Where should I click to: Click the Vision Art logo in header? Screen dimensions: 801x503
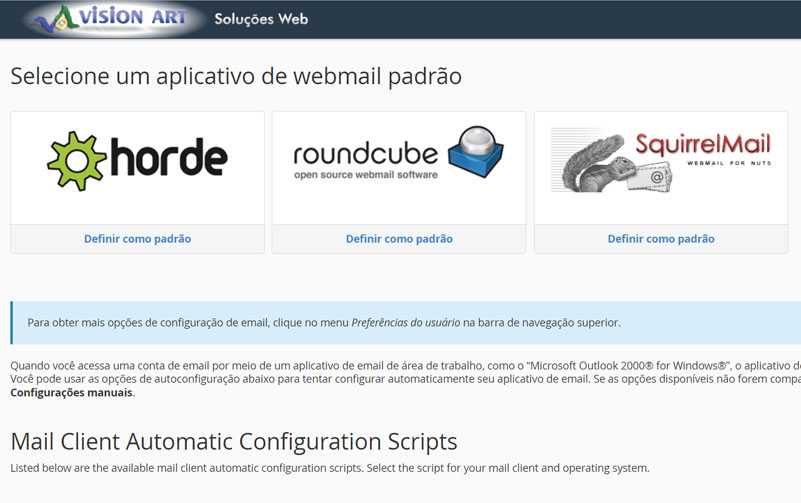(x=111, y=19)
